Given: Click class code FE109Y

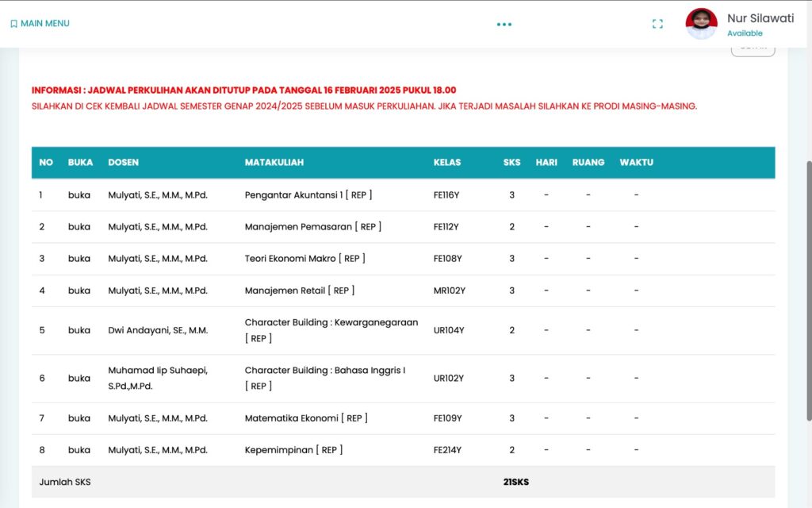Looking at the screenshot, I should pos(447,418).
